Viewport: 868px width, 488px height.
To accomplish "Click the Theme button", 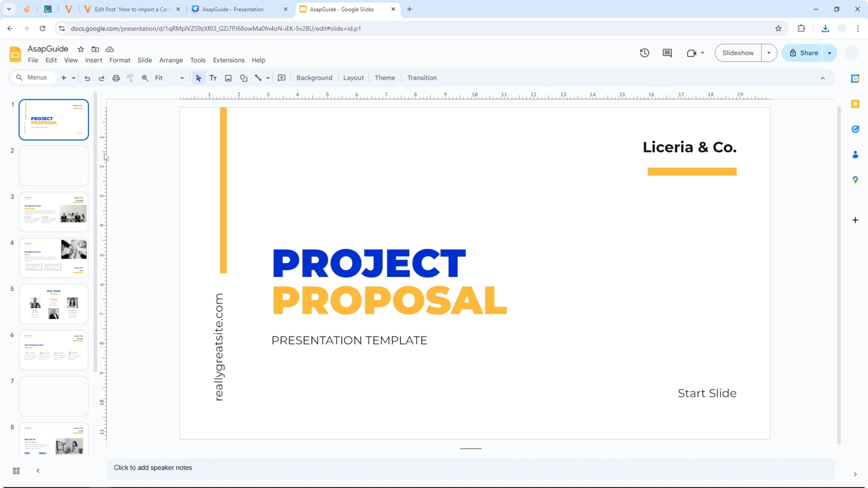I will [x=384, y=78].
